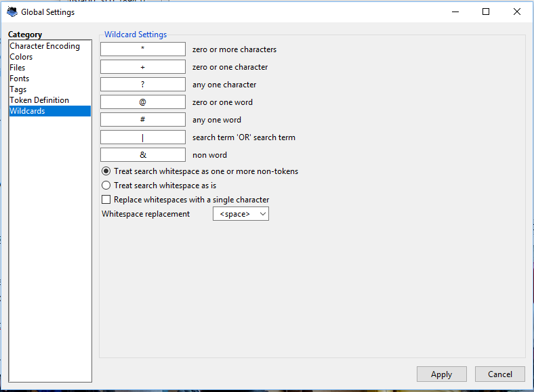Edit the 'zero or one word' wildcard field
Viewport: 534px width, 392px height.
(143, 102)
